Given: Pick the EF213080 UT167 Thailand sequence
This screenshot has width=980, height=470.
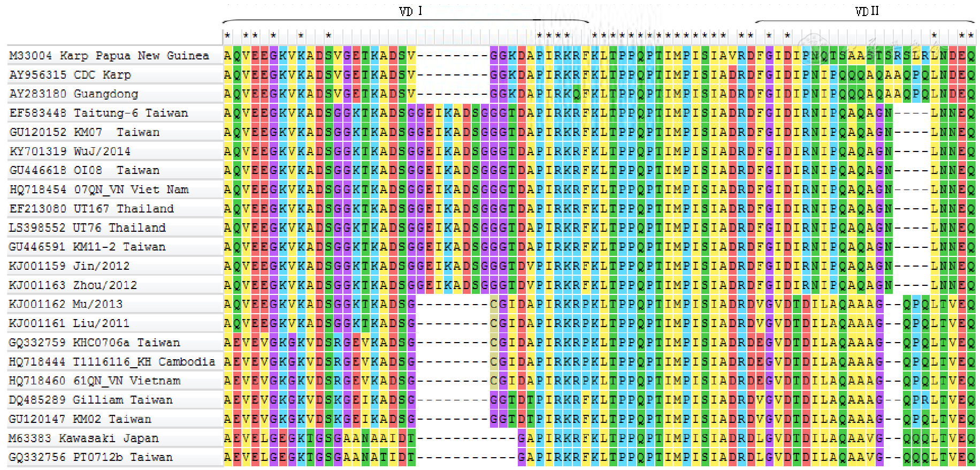Looking at the screenshot, I should pos(91,209).
